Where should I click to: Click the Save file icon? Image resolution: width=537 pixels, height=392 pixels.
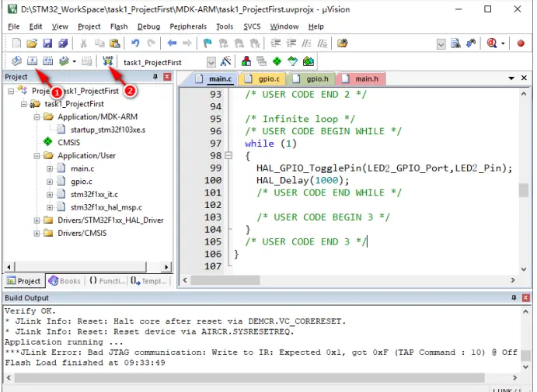(47, 43)
